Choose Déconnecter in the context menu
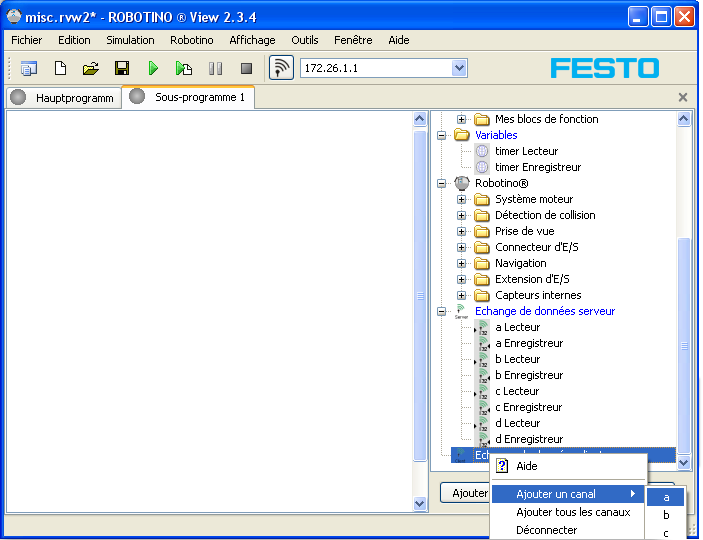The width and height of the screenshot is (703, 540). [x=568, y=530]
